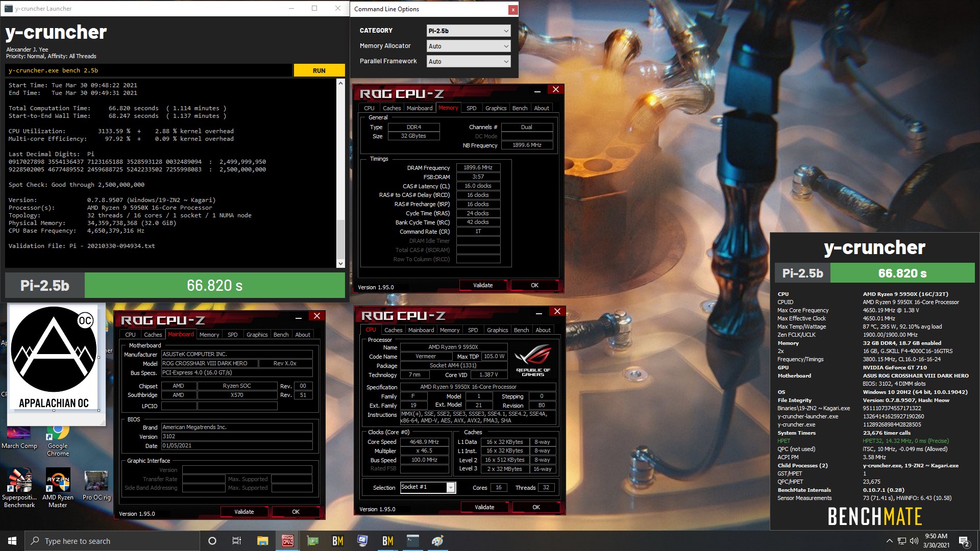Click the ROG CROSSHAIR VIII DARK HERO model field
Screen dimensions: 980x551
point(209,363)
